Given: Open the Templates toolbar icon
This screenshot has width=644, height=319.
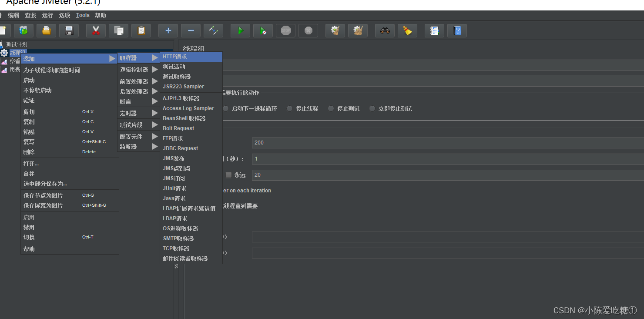Looking at the screenshot, I should (23, 30).
